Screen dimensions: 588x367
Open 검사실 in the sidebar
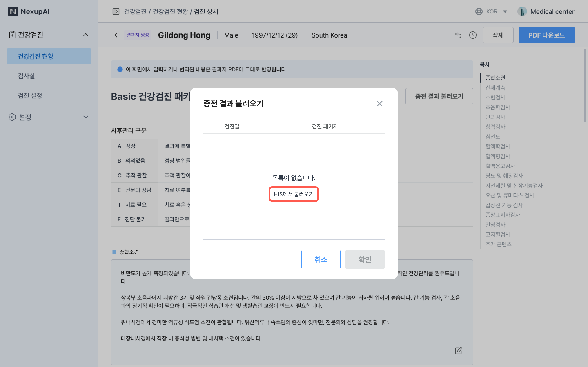pos(26,76)
